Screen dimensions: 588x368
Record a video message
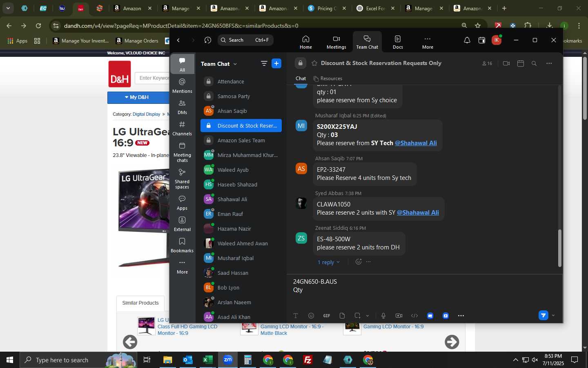[x=399, y=316]
